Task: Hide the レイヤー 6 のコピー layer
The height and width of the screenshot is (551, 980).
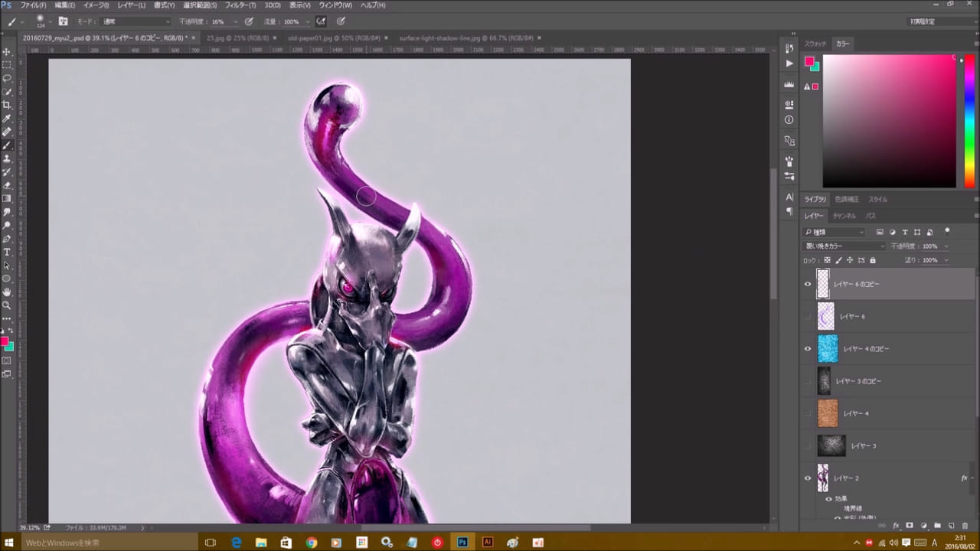Action: (807, 284)
